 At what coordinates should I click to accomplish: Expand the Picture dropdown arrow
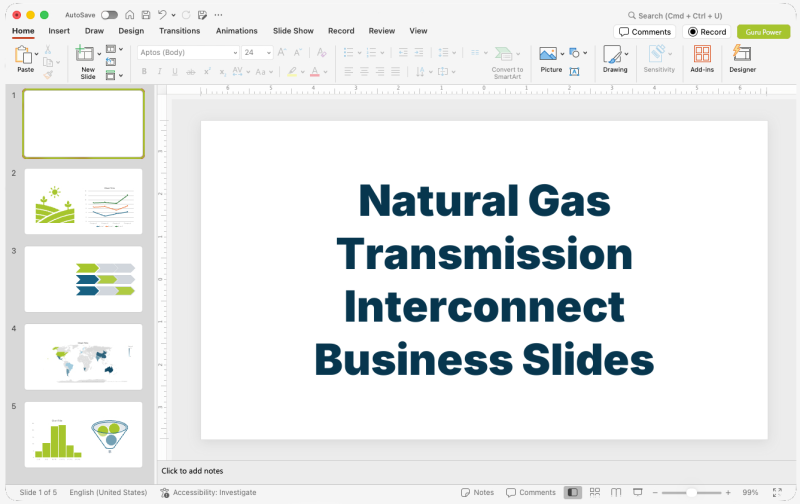(x=562, y=53)
